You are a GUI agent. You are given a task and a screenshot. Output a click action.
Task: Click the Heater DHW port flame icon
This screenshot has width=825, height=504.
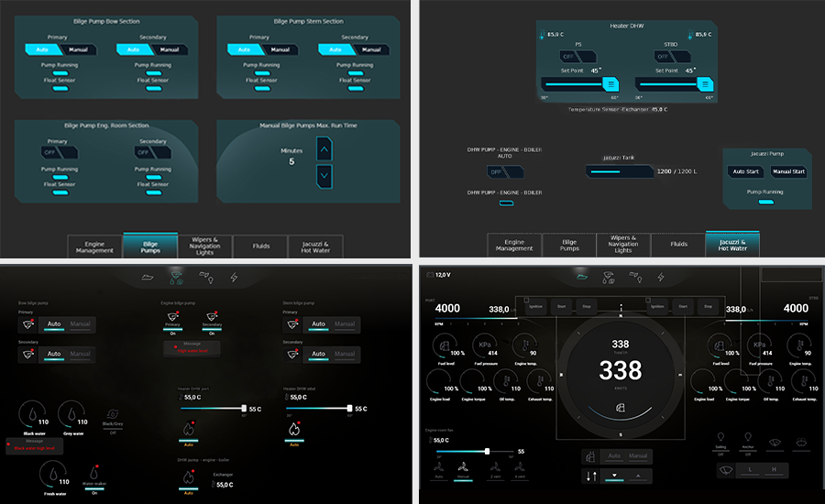click(x=189, y=428)
